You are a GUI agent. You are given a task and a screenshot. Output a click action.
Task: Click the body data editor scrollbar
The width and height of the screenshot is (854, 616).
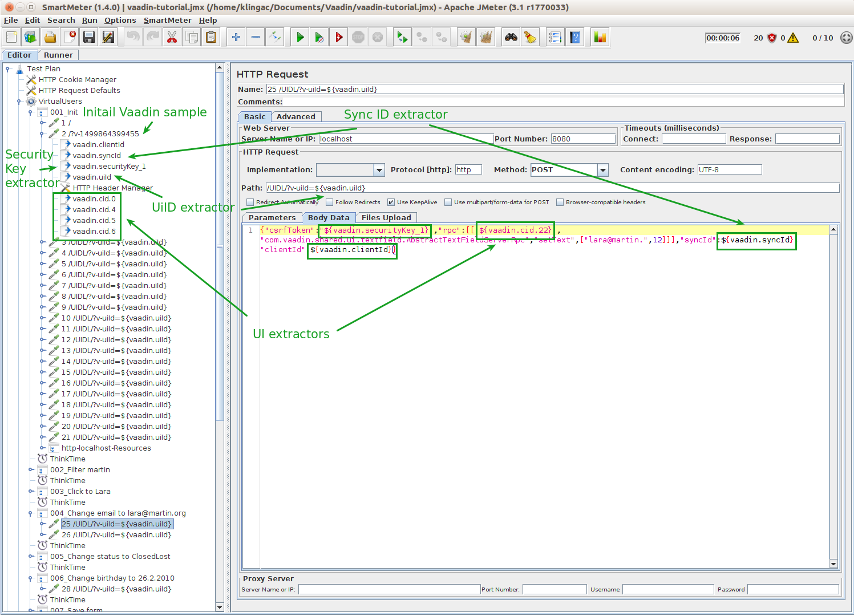click(x=833, y=396)
